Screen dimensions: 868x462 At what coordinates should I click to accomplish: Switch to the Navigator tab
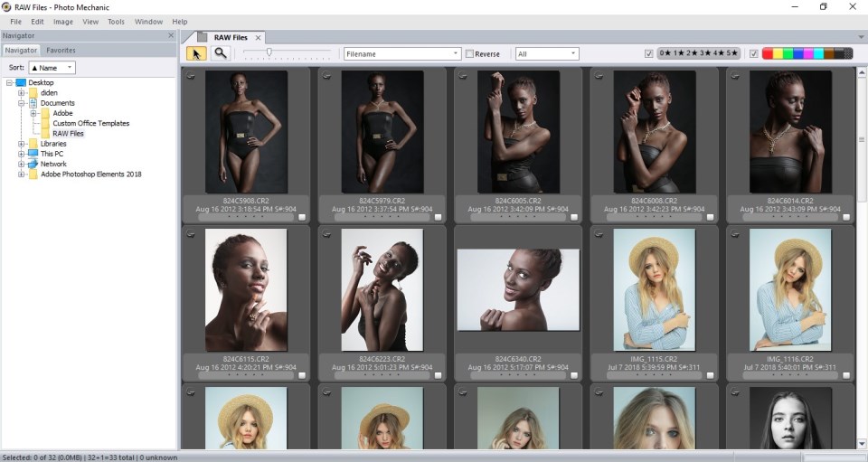pyautogui.click(x=21, y=50)
